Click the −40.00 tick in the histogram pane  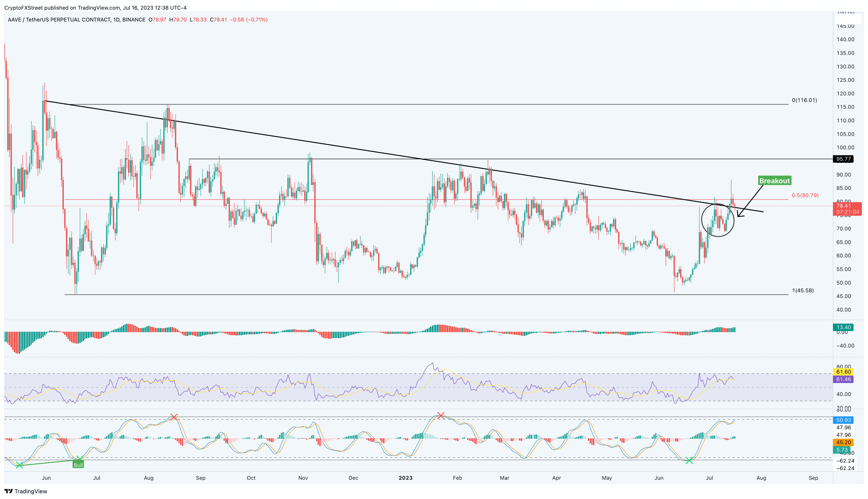845,345
